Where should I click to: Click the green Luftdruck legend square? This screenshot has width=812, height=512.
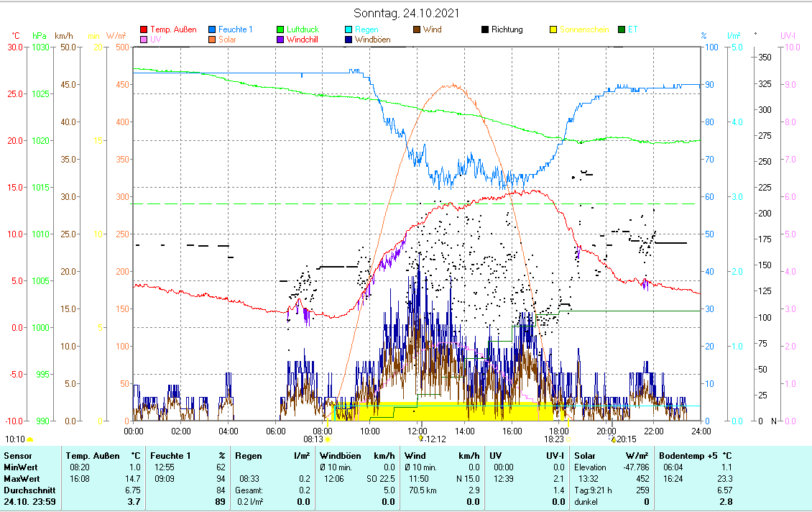coord(280,30)
